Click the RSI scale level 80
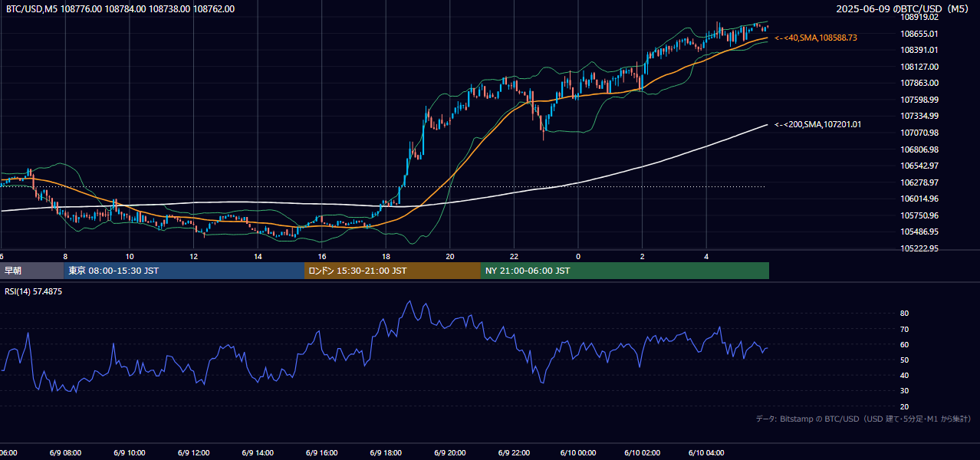Viewport: 980px width, 460px height. click(x=904, y=314)
